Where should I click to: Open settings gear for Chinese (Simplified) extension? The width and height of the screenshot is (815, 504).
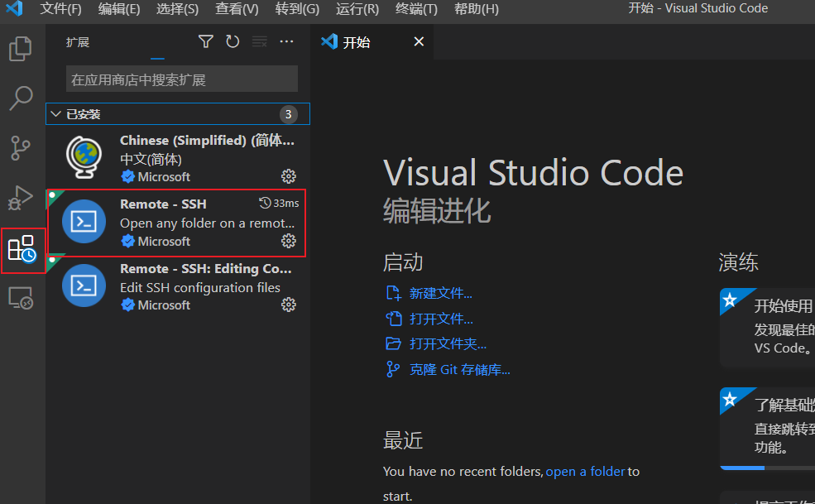click(289, 176)
